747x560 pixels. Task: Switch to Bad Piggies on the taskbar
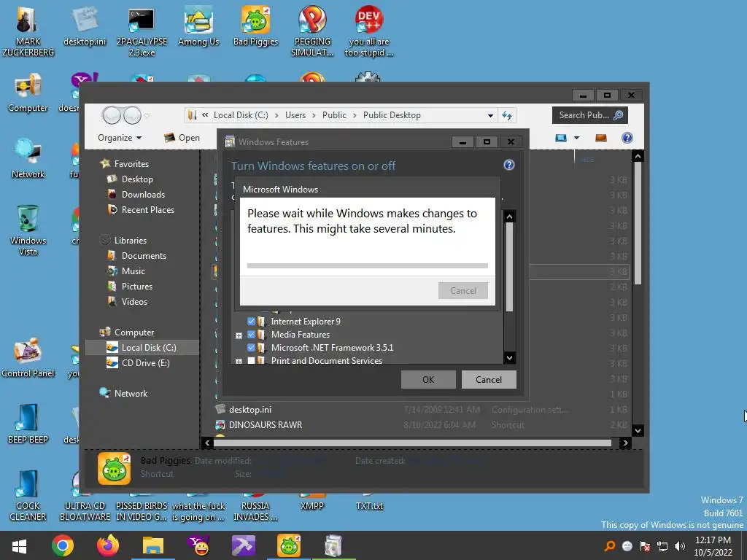click(x=289, y=546)
